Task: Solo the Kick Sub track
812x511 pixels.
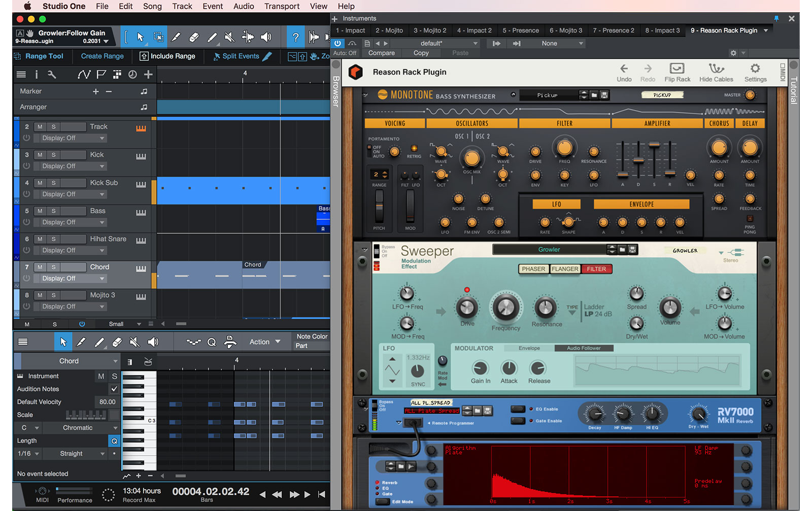Action: point(53,183)
